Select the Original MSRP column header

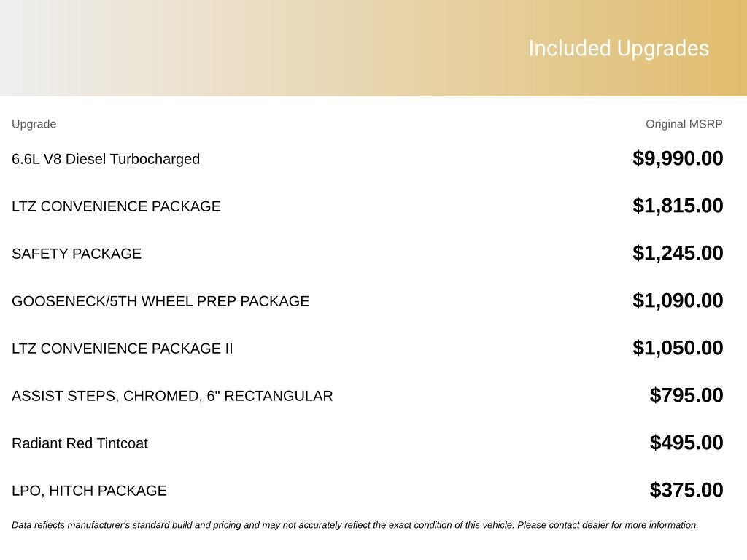click(x=684, y=124)
